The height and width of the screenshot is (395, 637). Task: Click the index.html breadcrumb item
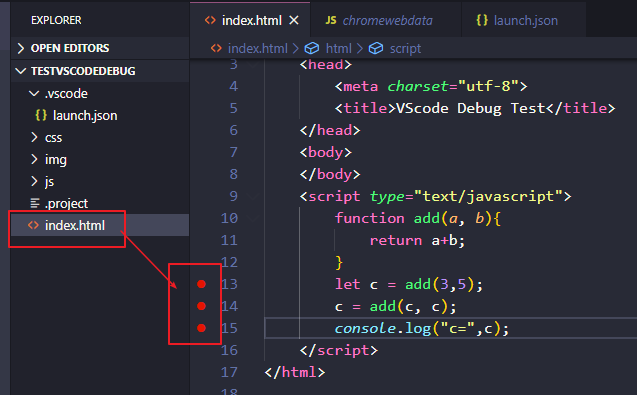pos(258,48)
